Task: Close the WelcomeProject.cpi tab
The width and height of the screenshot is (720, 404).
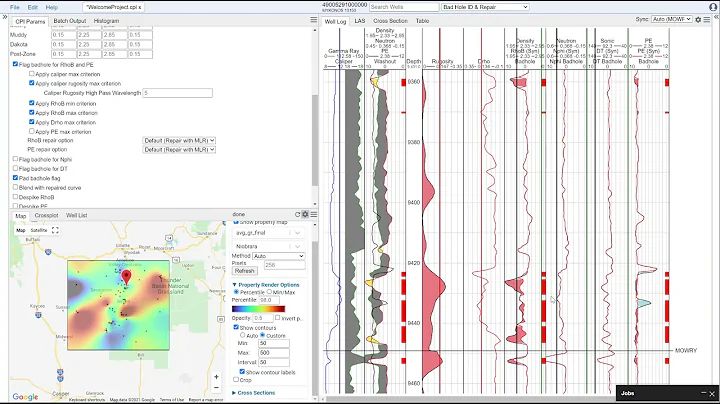Action: (140, 7)
